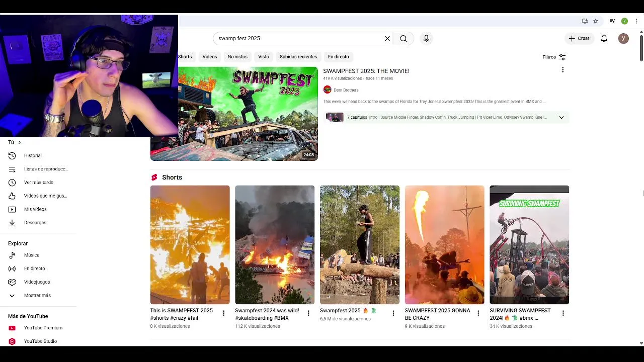Click 'Intro | Source Middle Finger' chapters text
The width and height of the screenshot is (644, 362).
coord(458,117)
